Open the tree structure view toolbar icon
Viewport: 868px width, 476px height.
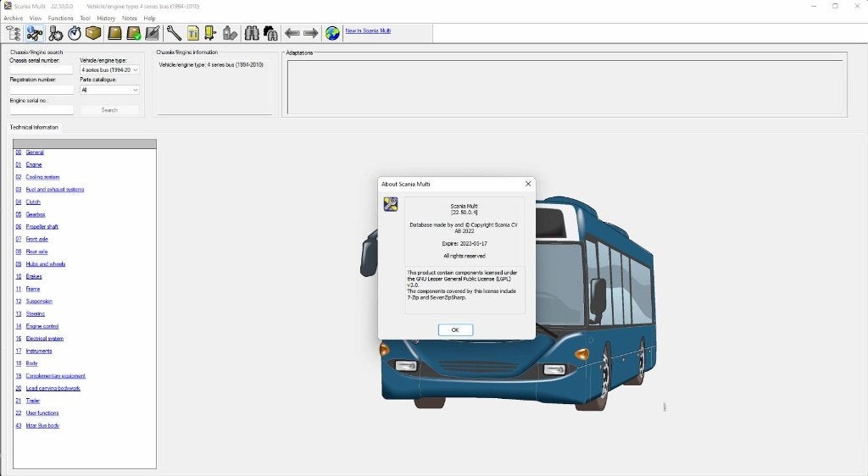point(14,34)
